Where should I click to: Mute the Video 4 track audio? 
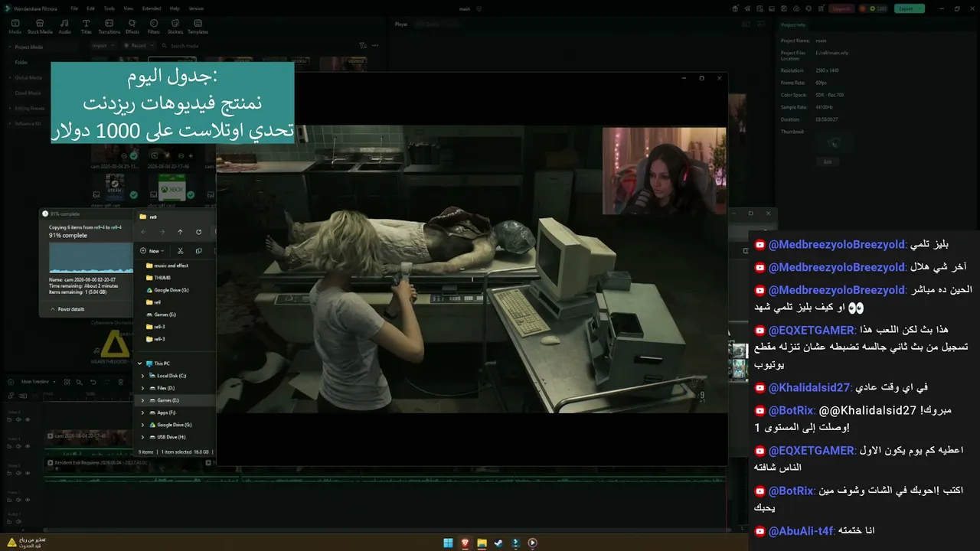[x=20, y=419]
